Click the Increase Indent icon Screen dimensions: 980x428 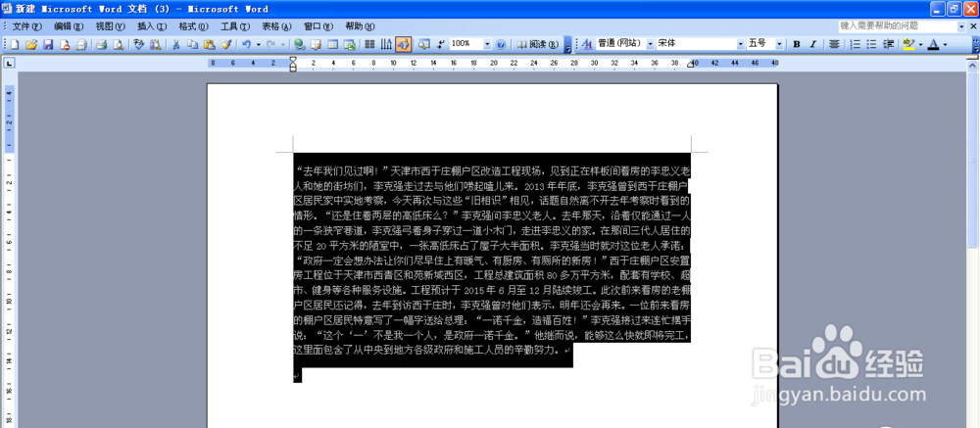coord(888,44)
